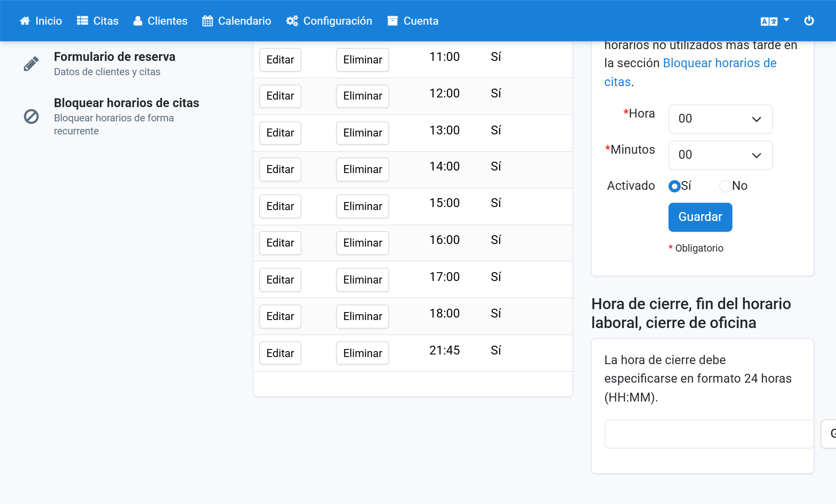Edit the 14:00 time slot
Viewport: 836px width, 504px height.
280,169
